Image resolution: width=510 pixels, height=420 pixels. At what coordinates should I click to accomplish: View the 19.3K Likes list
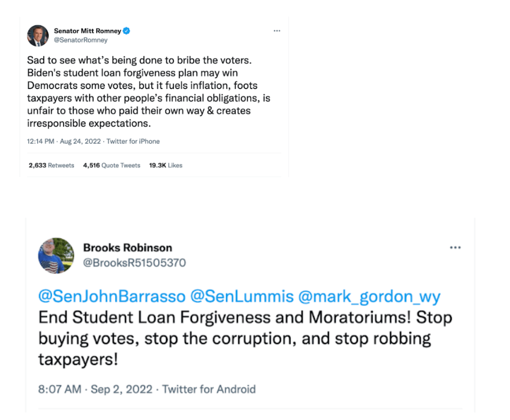tap(166, 165)
